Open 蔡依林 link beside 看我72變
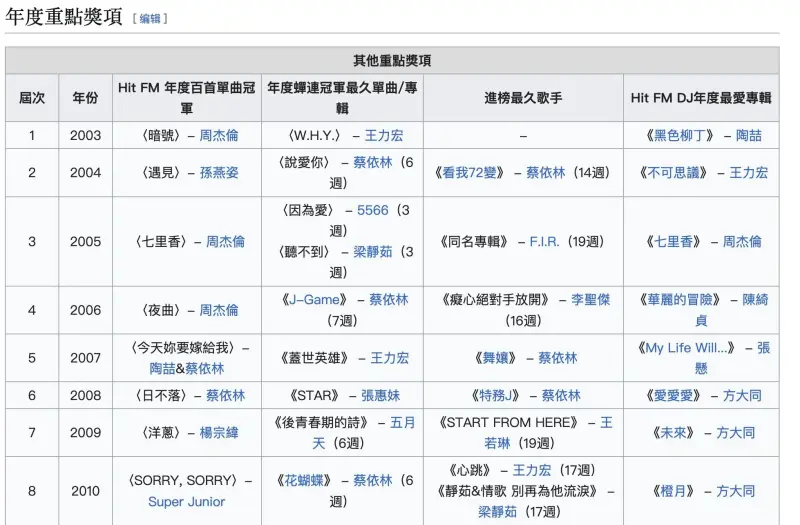This screenshot has width=800, height=525. point(545,172)
